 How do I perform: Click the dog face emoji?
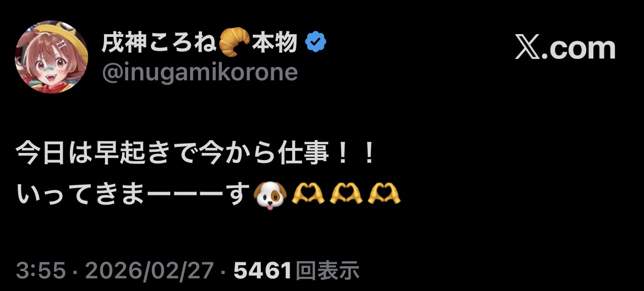[270, 195]
